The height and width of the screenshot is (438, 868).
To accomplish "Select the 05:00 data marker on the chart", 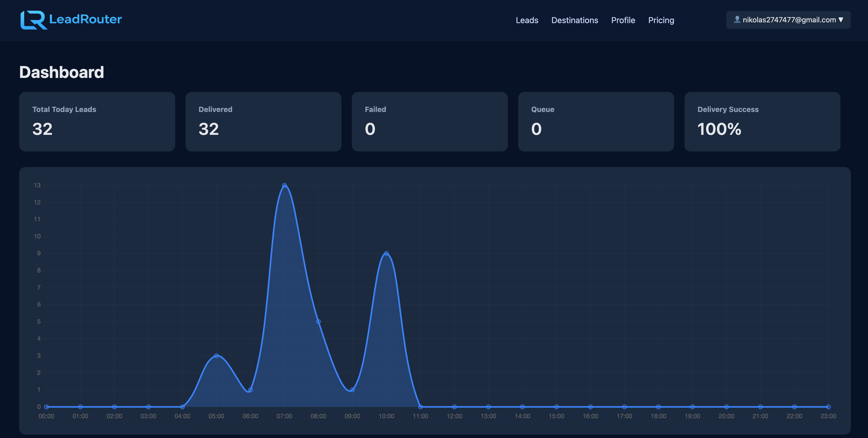I will pos(217,355).
